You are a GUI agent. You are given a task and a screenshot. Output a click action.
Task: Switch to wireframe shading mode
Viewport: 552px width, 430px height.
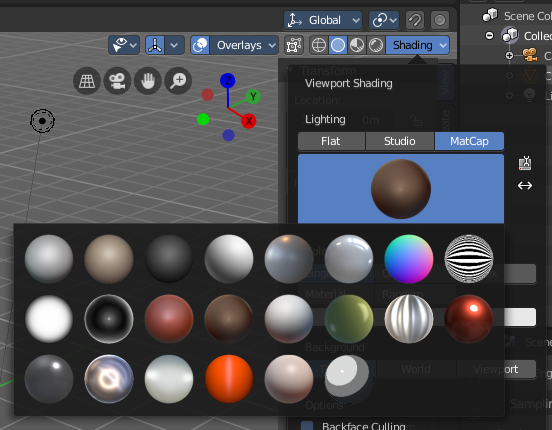(x=319, y=45)
